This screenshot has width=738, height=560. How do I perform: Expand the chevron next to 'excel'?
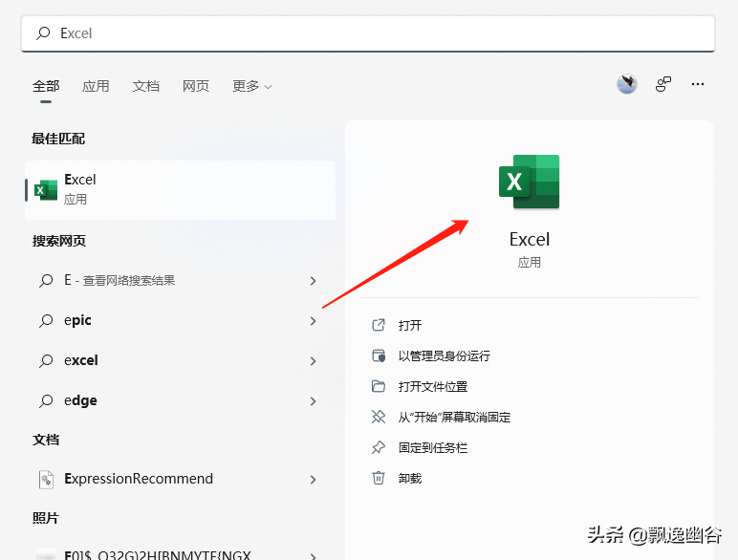point(313,361)
